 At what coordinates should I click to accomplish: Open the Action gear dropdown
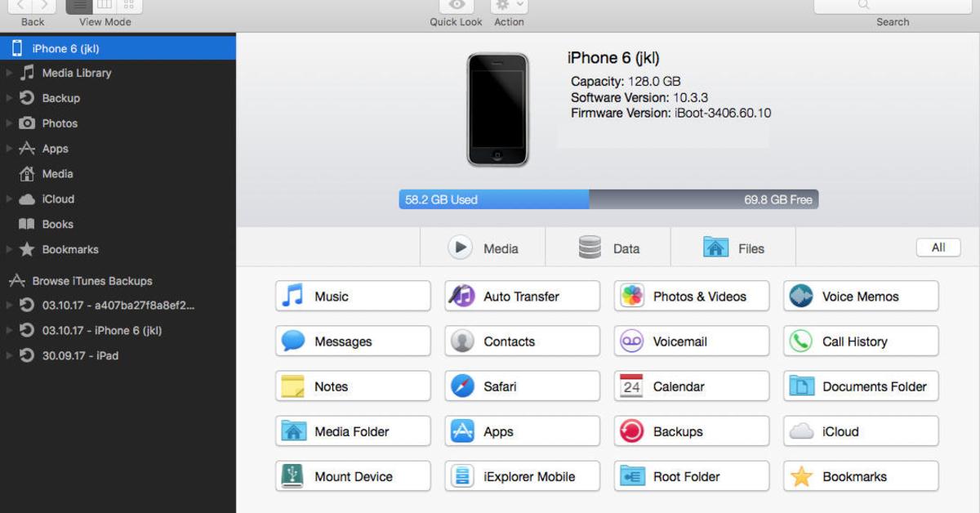pos(509,6)
